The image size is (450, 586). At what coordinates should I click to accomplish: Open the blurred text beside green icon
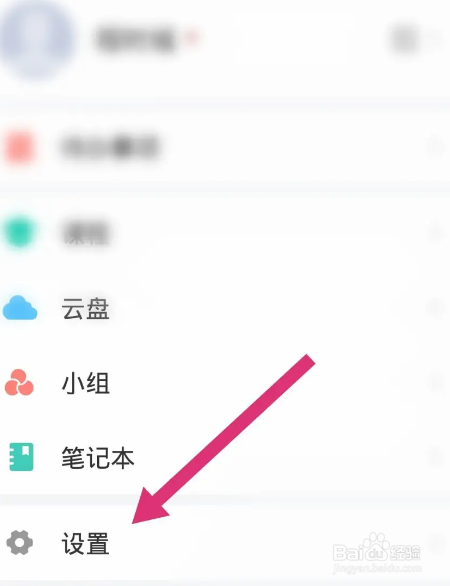point(86,232)
